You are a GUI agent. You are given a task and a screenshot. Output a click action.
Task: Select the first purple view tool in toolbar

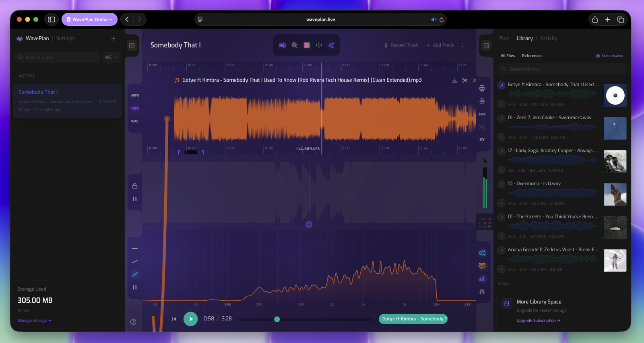coord(283,45)
